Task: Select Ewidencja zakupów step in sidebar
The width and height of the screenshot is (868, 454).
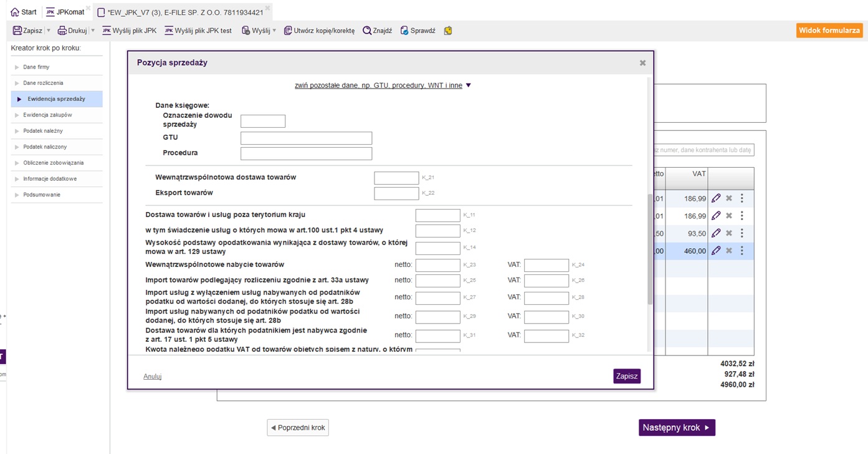Action: click(47, 115)
